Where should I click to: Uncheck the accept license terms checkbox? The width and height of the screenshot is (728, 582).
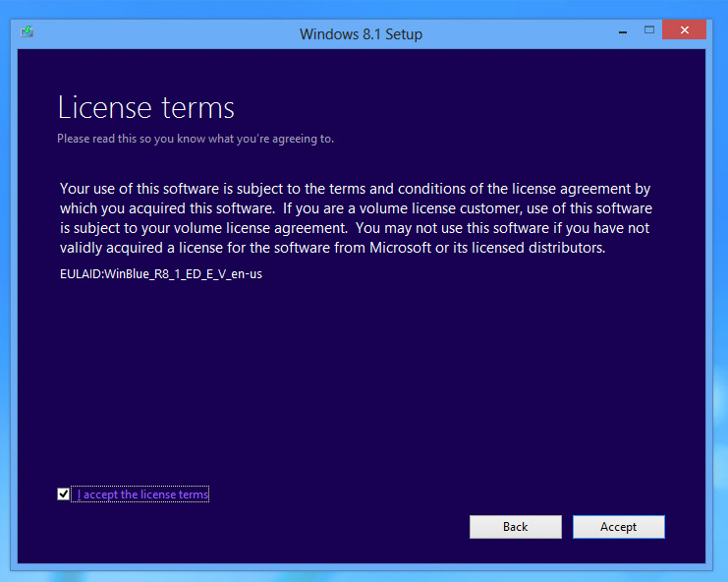coord(63,495)
